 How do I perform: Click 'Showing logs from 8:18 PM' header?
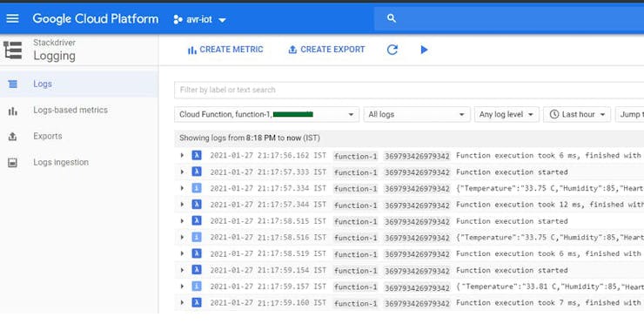click(x=250, y=138)
